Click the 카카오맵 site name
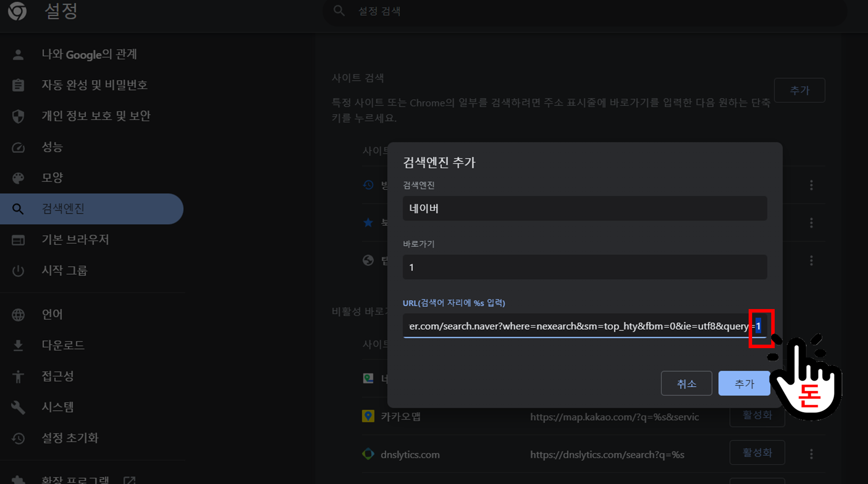The image size is (868, 484). (401, 417)
